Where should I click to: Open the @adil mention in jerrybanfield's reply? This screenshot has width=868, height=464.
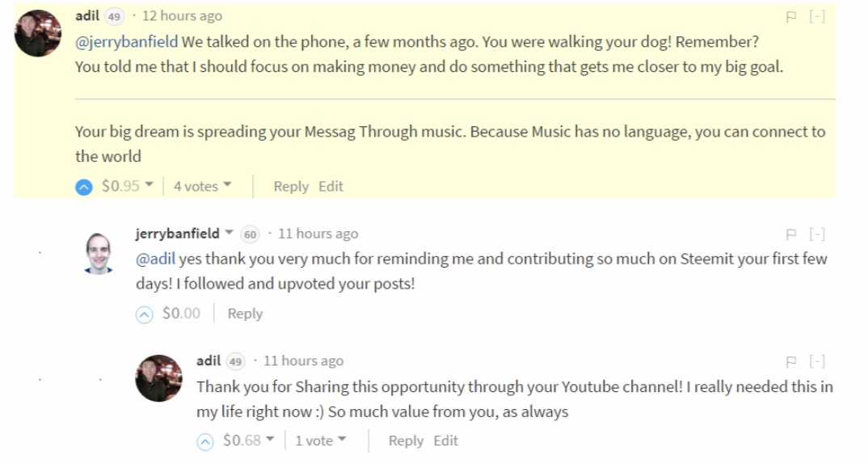tap(155, 259)
